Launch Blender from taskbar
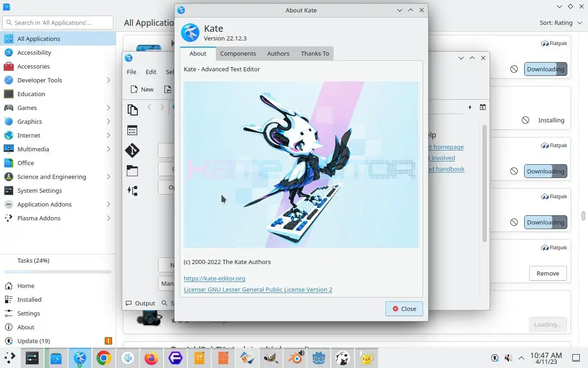Image resolution: width=588 pixels, height=368 pixels. point(295,357)
